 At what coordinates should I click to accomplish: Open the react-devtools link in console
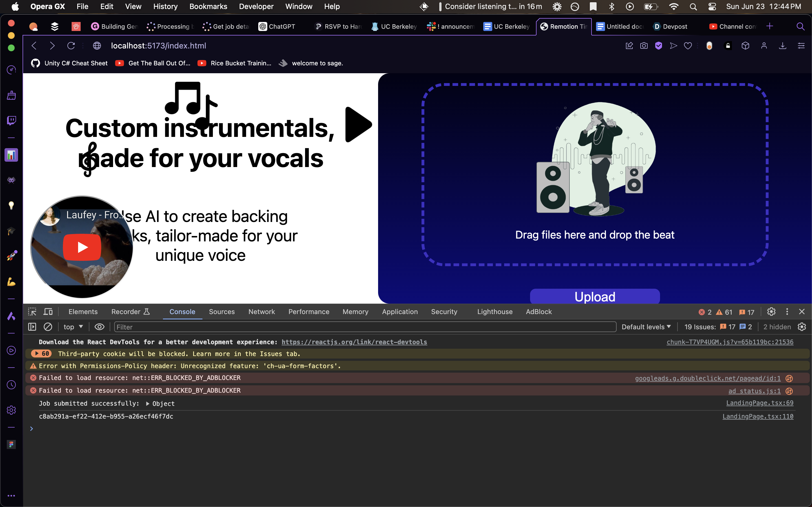tap(354, 342)
